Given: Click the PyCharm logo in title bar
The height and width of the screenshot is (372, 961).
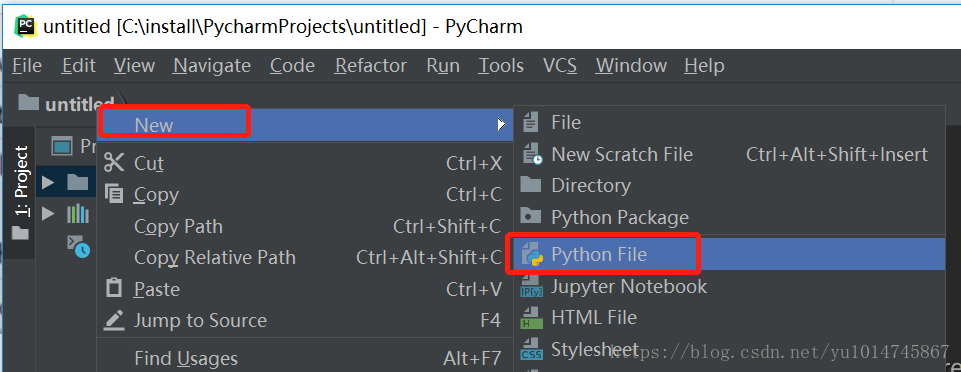Looking at the screenshot, I should click(26, 27).
